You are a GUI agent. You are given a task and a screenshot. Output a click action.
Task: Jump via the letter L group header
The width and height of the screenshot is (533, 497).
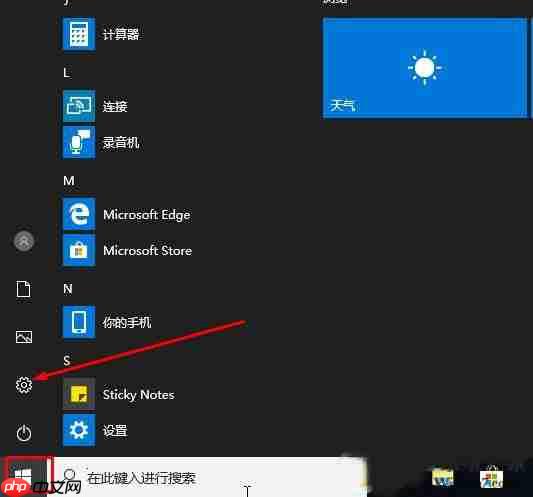67,73
